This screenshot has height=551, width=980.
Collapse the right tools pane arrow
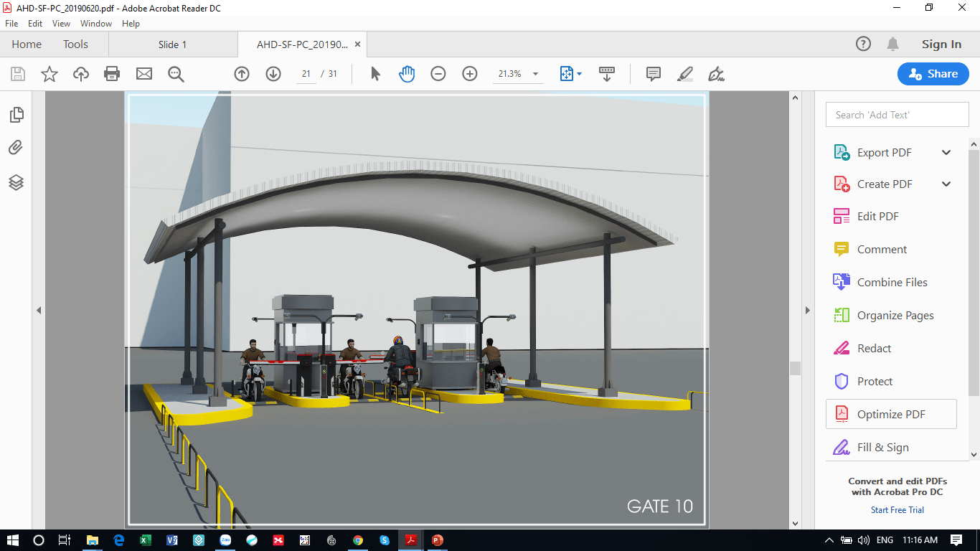[x=808, y=311]
